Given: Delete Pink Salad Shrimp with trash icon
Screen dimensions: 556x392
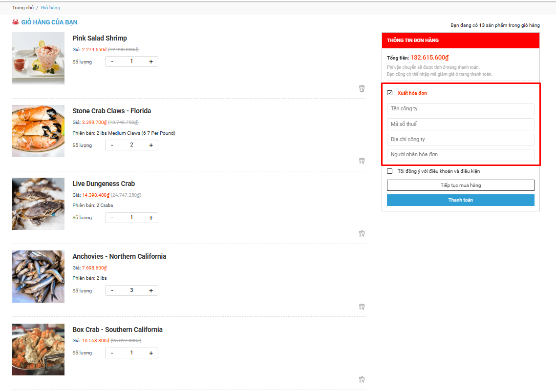Looking at the screenshot, I should (362, 88).
